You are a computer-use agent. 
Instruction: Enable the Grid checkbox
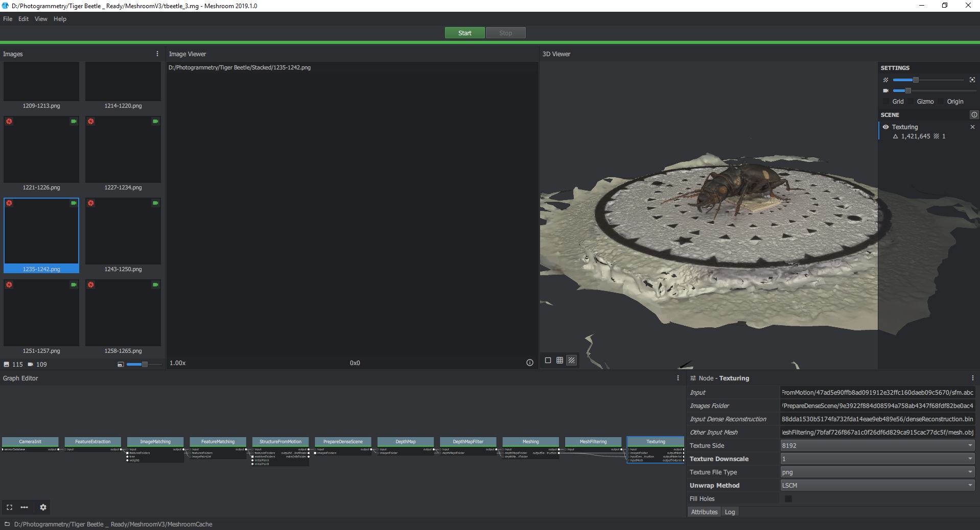tap(887, 102)
